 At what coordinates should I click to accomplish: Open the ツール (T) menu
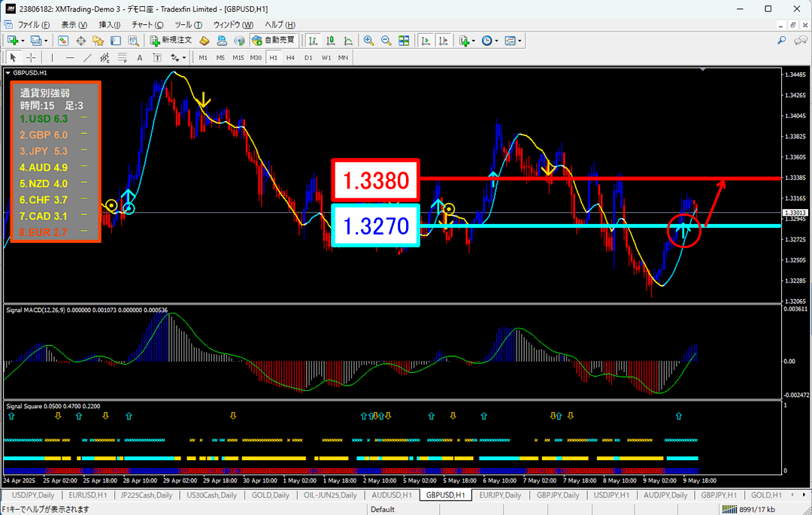click(x=188, y=24)
